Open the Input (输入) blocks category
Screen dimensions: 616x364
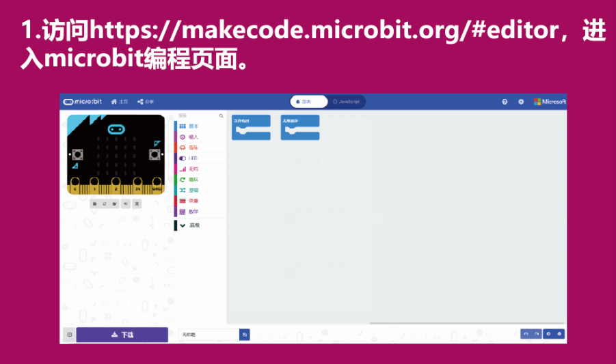coord(200,137)
